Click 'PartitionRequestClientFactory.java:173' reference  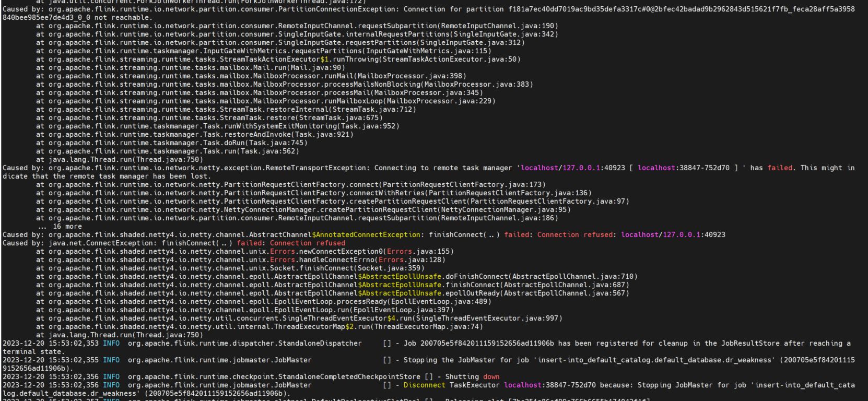[x=462, y=184]
